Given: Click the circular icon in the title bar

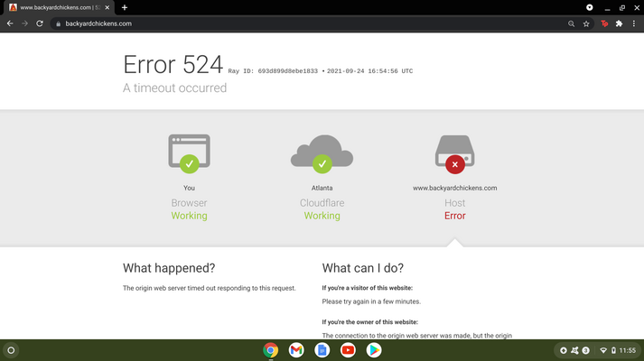Looking at the screenshot, I should (590, 7).
